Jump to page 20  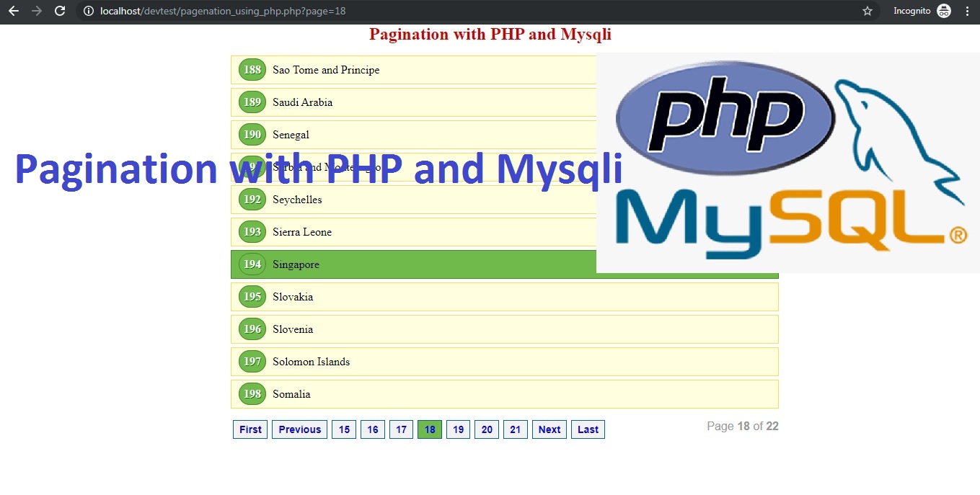(x=487, y=429)
